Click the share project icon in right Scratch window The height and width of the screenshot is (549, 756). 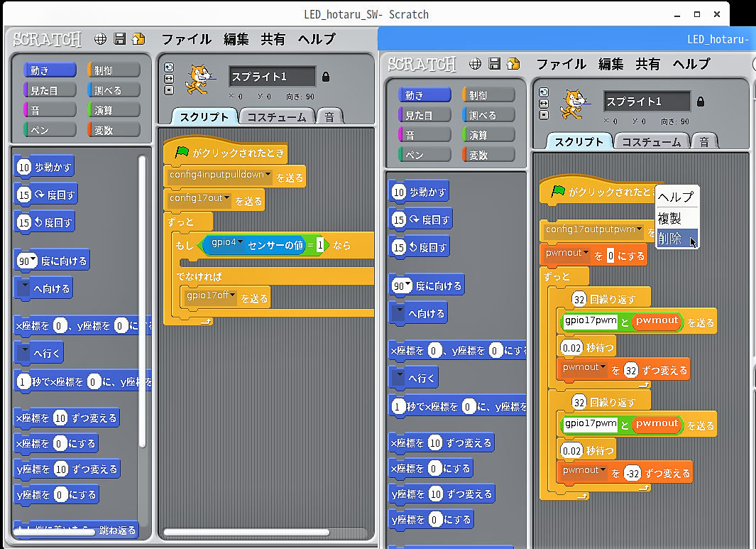pyautogui.click(x=513, y=64)
